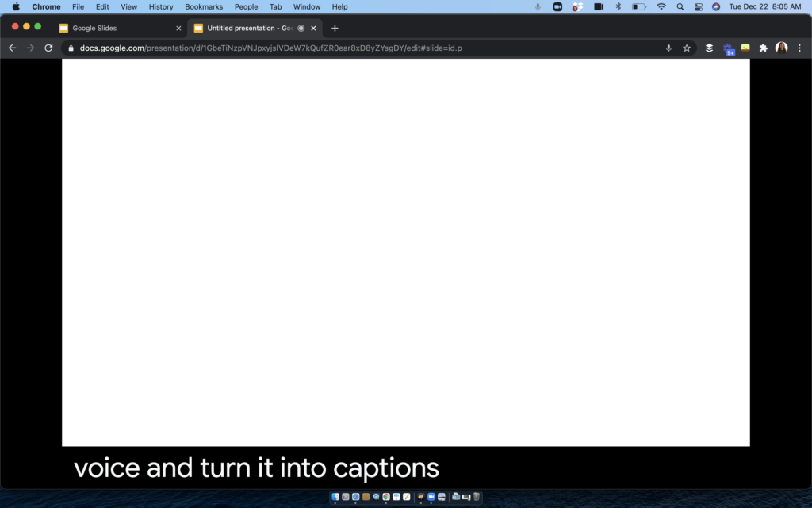This screenshot has width=812, height=508.
Task: Toggle Bluetooth from the menu bar
Action: point(619,6)
